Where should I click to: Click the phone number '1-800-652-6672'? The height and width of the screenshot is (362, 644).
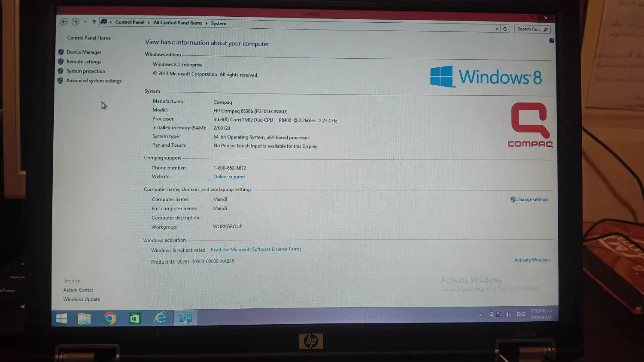coord(230,168)
